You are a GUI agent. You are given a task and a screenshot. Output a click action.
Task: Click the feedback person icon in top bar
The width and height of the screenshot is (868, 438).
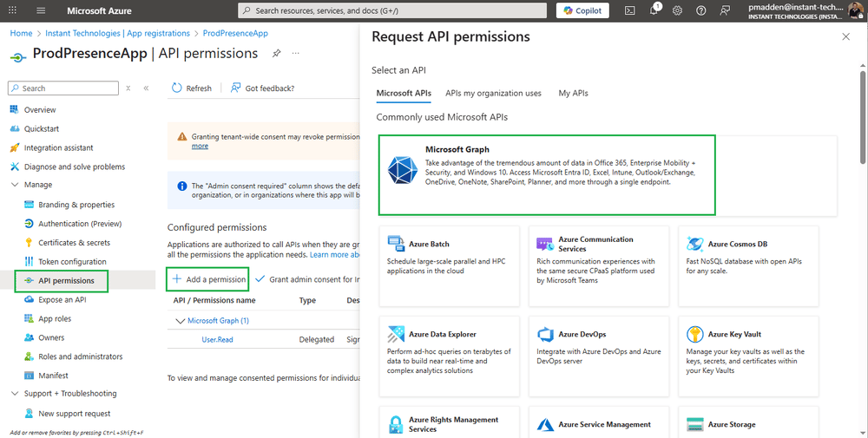(725, 10)
